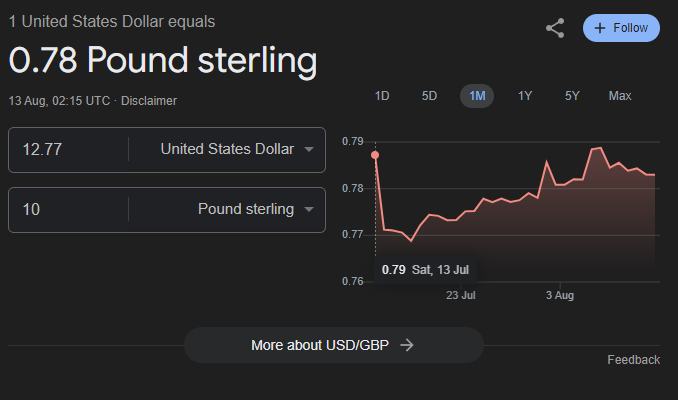Click the plus icon on Follow

pos(600,28)
